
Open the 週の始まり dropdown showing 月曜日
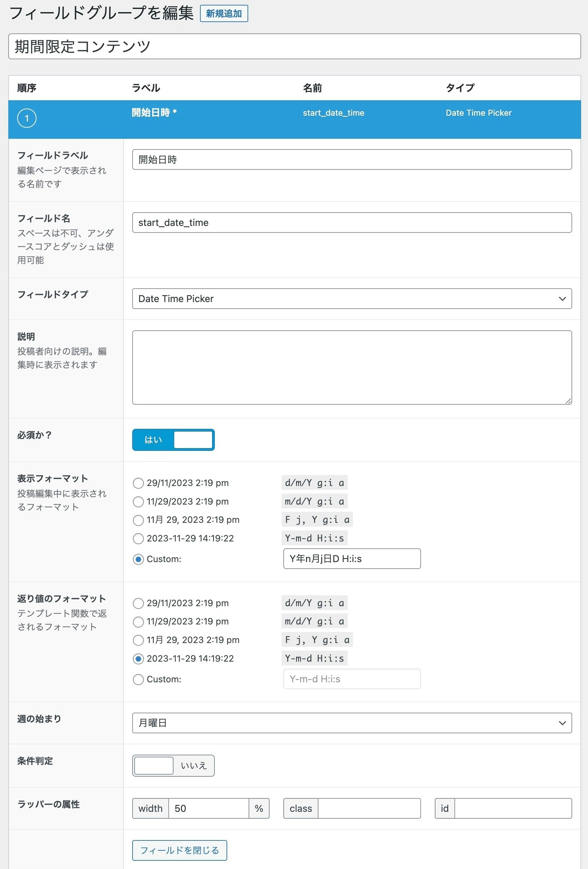pyautogui.click(x=352, y=723)
